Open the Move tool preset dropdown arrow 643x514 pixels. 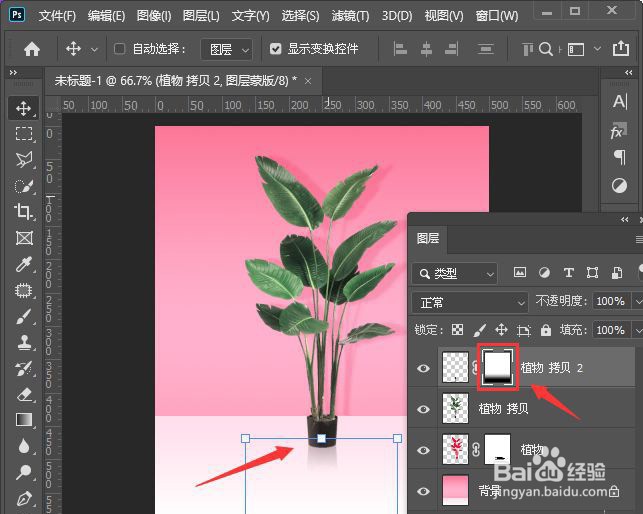click(x=94, y=50)
